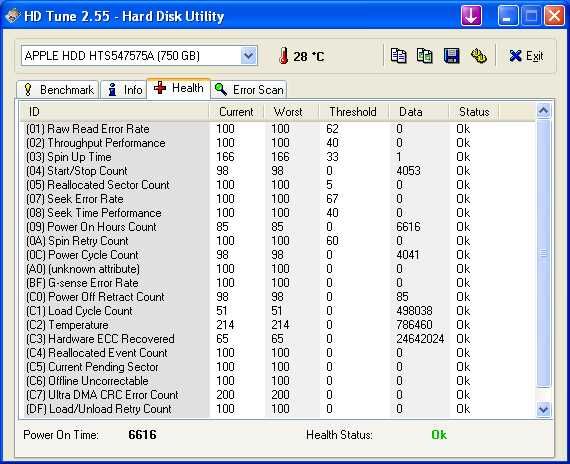
Task: Click the scrollbar down arrow
Action: [x=543, y=410]
